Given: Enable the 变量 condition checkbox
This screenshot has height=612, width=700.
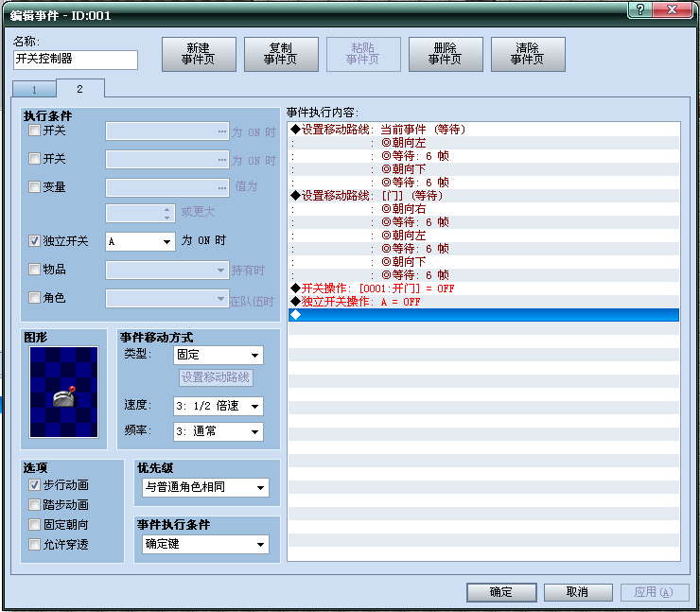Looking at the screenshot, I should coord(35,187).
